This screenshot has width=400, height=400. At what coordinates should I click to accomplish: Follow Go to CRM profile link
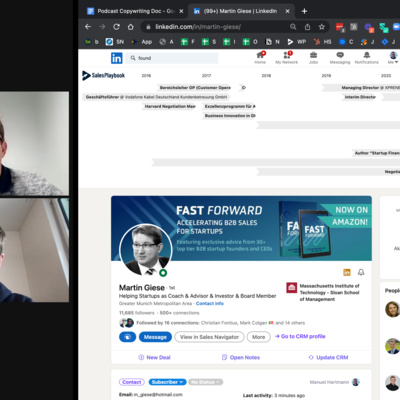pos(300,336)
